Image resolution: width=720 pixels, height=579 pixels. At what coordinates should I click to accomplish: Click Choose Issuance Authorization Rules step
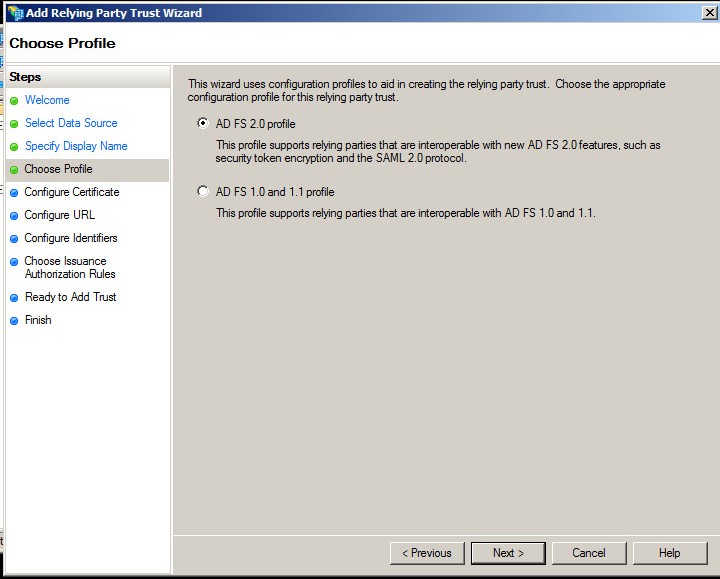coord(70,267)
